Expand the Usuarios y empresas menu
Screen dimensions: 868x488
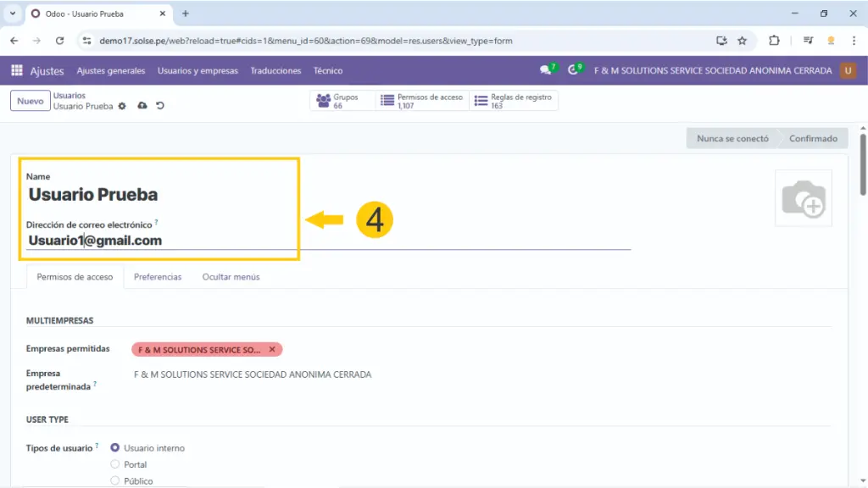(x=198, y=71)
